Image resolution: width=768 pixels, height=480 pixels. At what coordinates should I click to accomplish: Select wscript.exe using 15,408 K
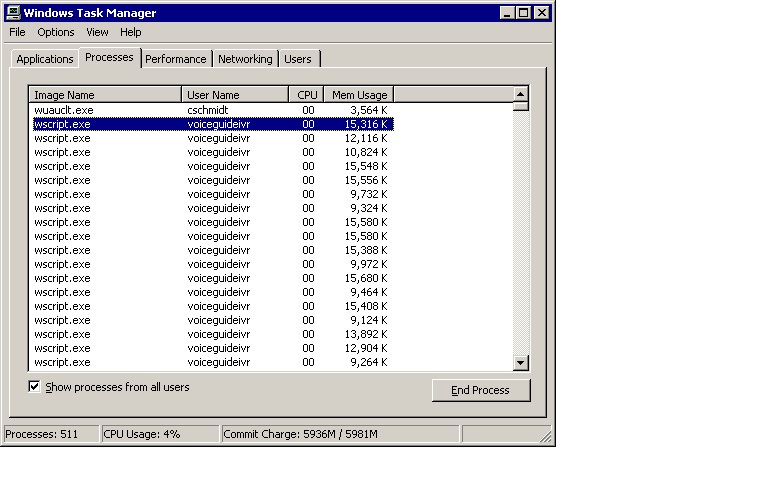coord(213,307)
